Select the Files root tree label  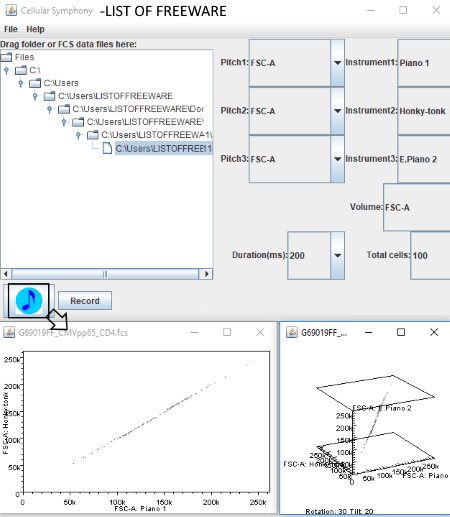point(24,57)
